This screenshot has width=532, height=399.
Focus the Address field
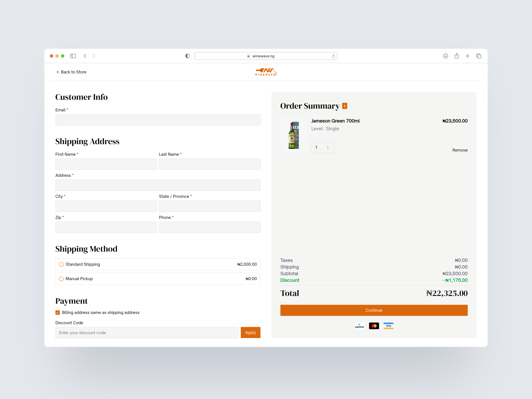point(158,185)
